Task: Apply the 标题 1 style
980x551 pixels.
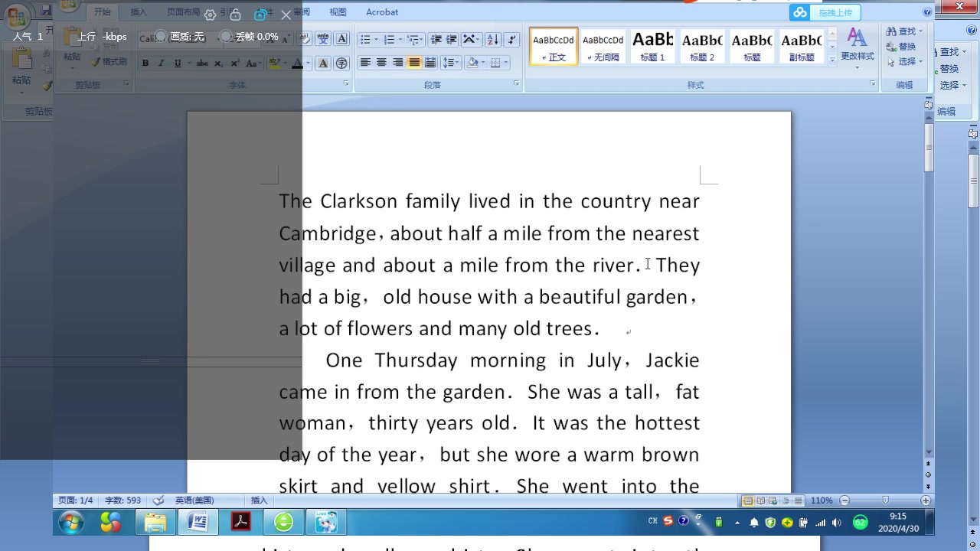Action: [x=652, y=47]
